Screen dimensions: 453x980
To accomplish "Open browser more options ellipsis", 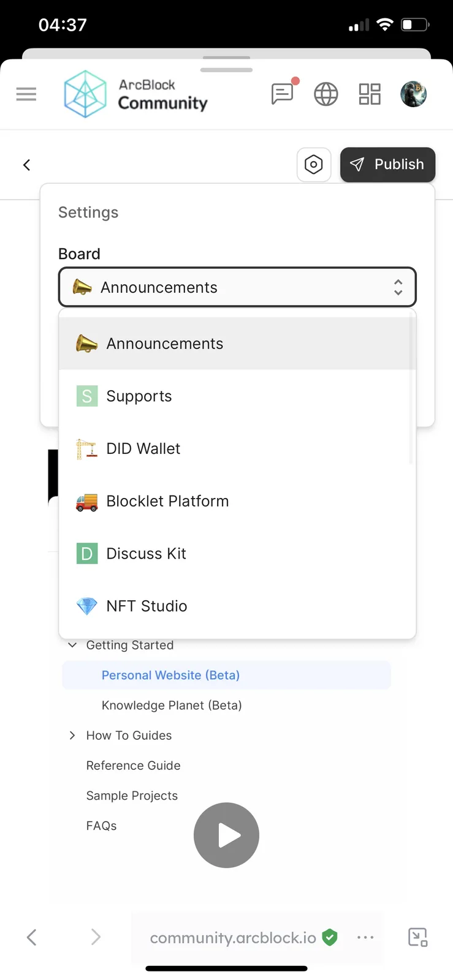I will pyautogui.click(x=365, y=937).
